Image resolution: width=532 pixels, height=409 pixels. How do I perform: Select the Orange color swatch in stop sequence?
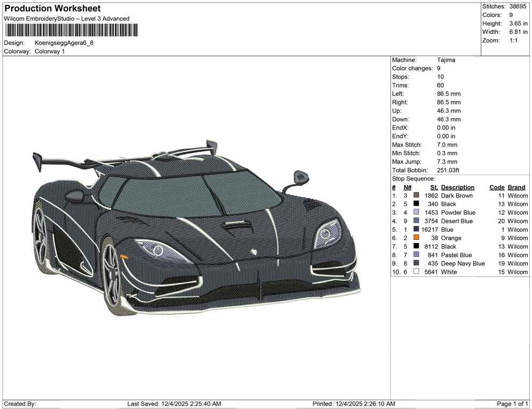tap(415, 238)
